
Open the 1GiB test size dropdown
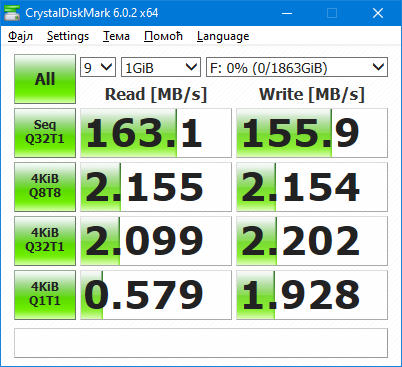point(161,67)
